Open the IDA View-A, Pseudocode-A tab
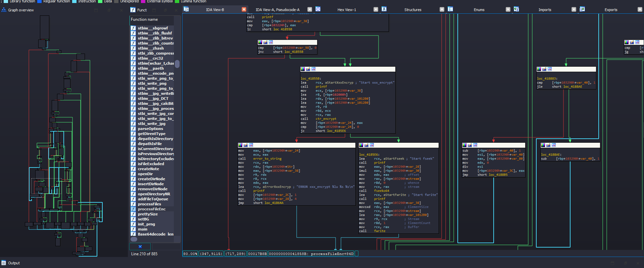The height and width of the screenshot is (268, 644). (278, 10)
